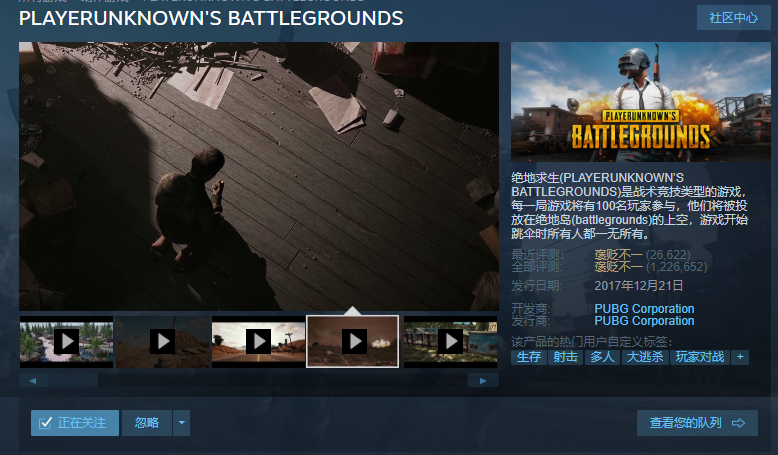
Task: Click the plus button to add tags
Action: click(740, 357)
